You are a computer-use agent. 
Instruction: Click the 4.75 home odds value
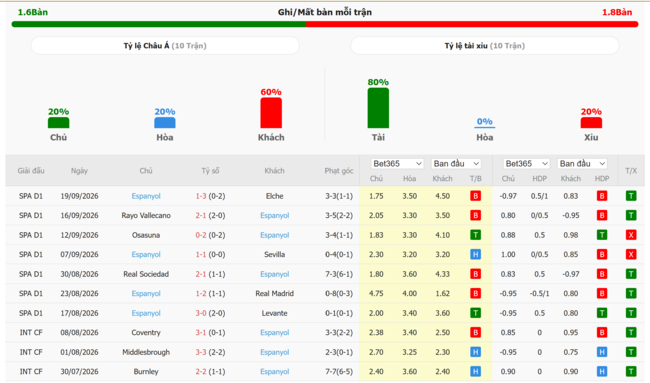point(376,293)
